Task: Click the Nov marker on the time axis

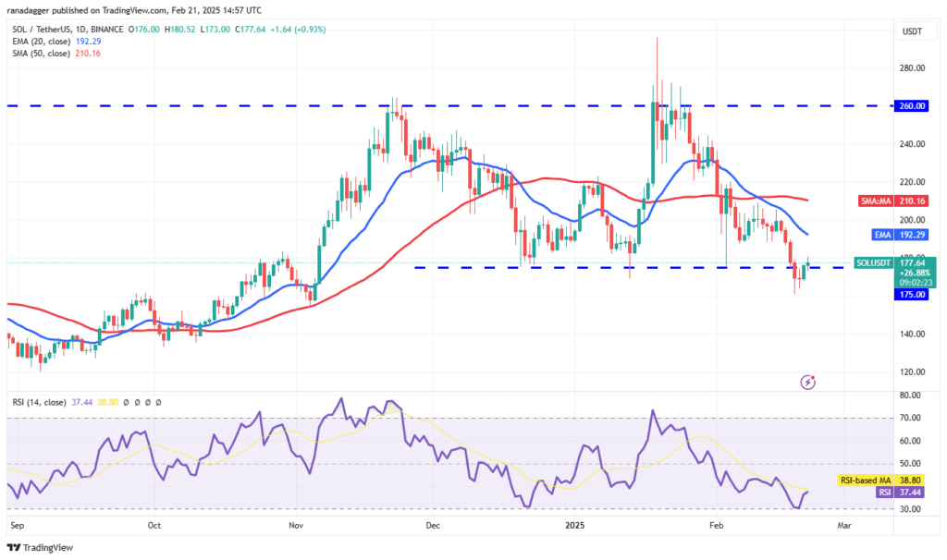Action: [295, 525]
